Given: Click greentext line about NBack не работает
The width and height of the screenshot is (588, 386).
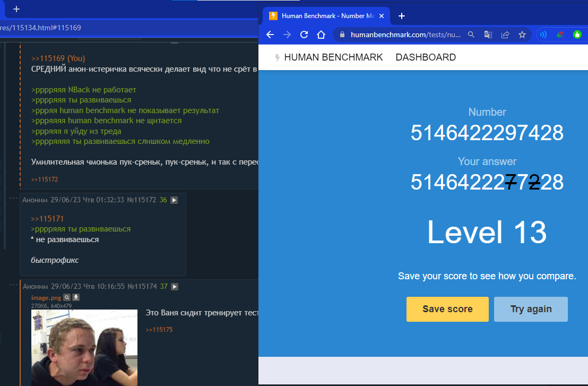Looking at the screenshot, I should tap(84, 90).
